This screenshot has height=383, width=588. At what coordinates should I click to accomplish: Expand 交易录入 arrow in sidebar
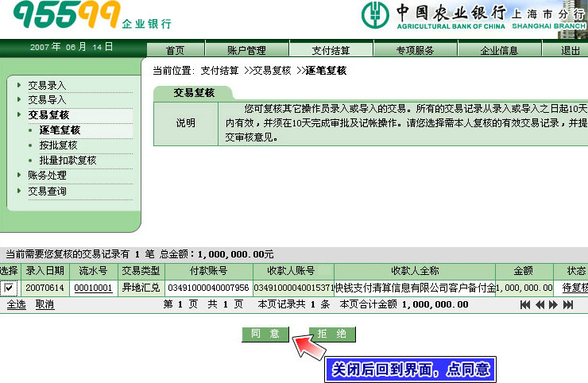pos(19,85)
